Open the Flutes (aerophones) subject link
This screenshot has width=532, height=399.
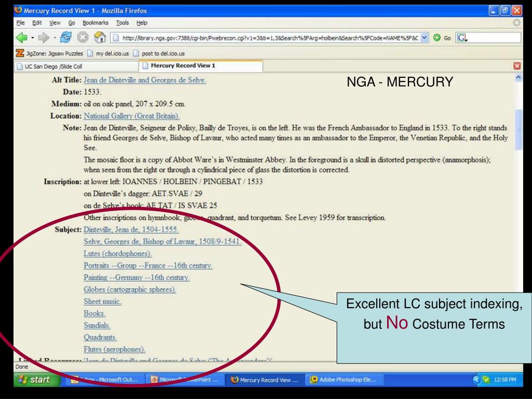[114, 349]
